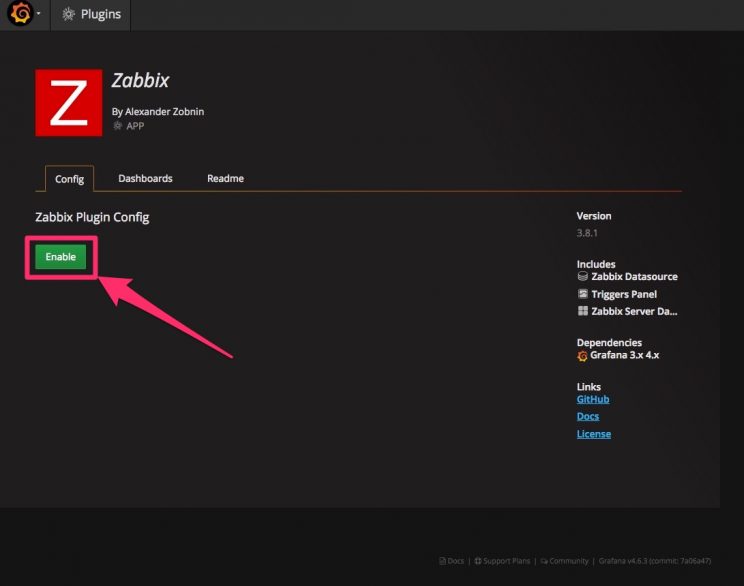Open the Readme tab

pos(225,179)
